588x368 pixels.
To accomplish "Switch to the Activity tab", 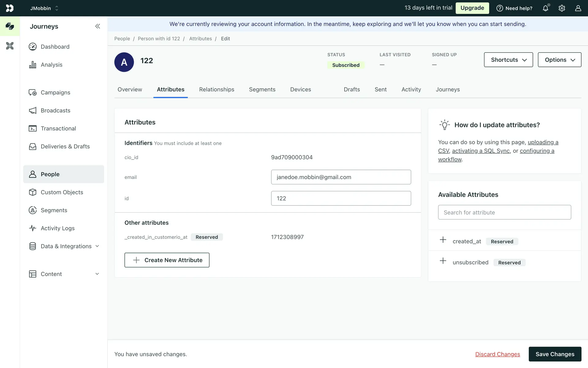I will (x=411, y=90).
